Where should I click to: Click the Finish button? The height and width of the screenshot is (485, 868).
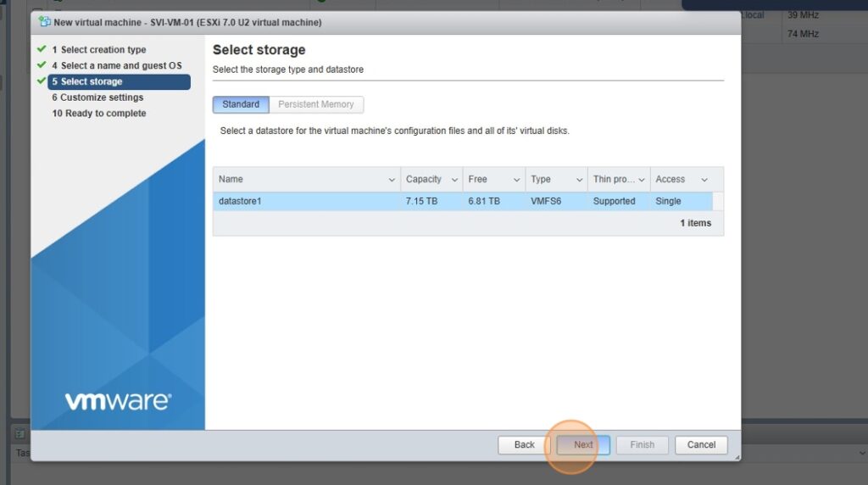(643, 445)
